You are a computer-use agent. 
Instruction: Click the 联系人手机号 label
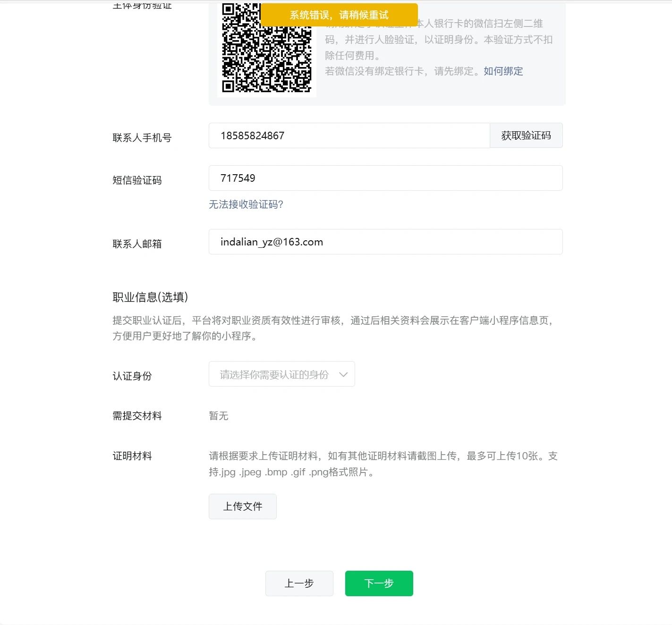click(142, 138)
